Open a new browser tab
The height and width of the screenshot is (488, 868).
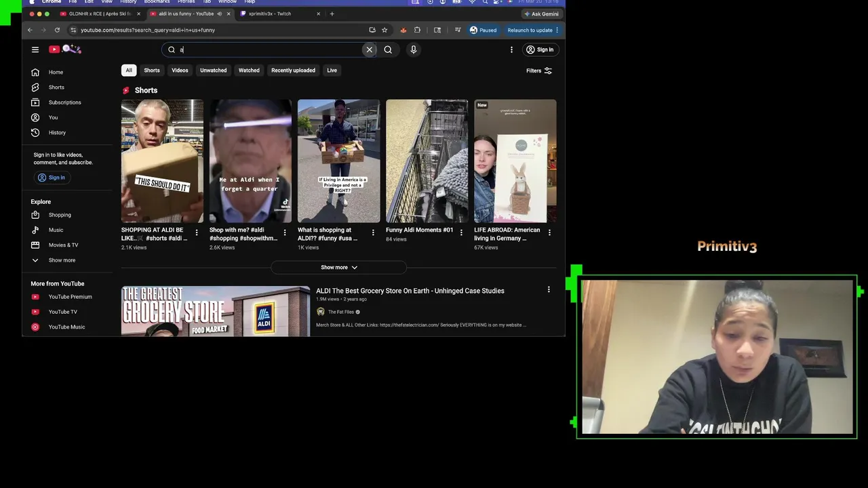[x=332, y=14]
